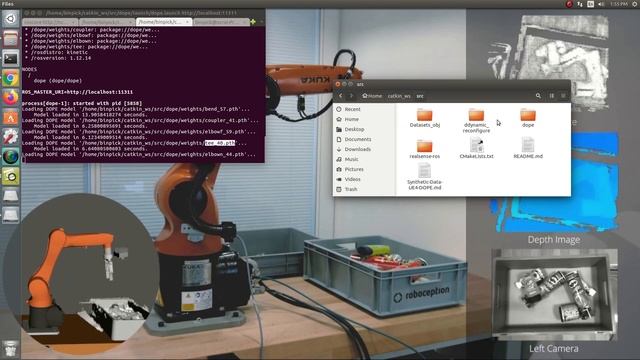Open Videos in the Files sidebar

(364, 179)
